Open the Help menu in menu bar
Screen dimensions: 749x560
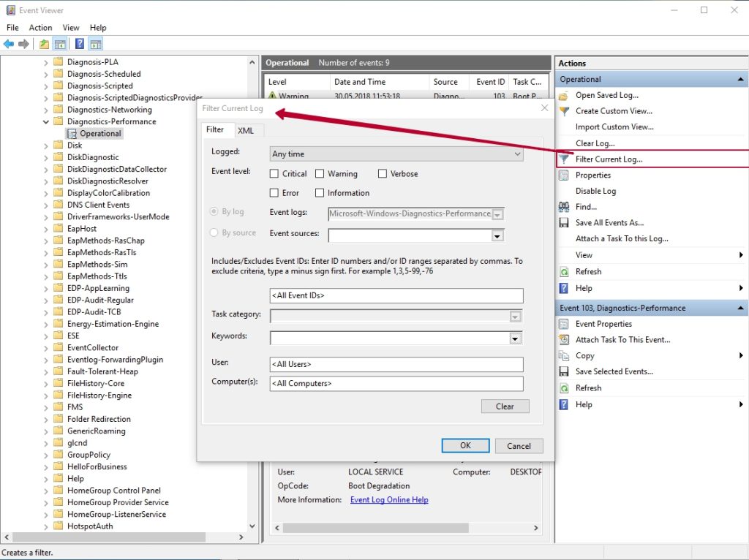pos(98,28)
